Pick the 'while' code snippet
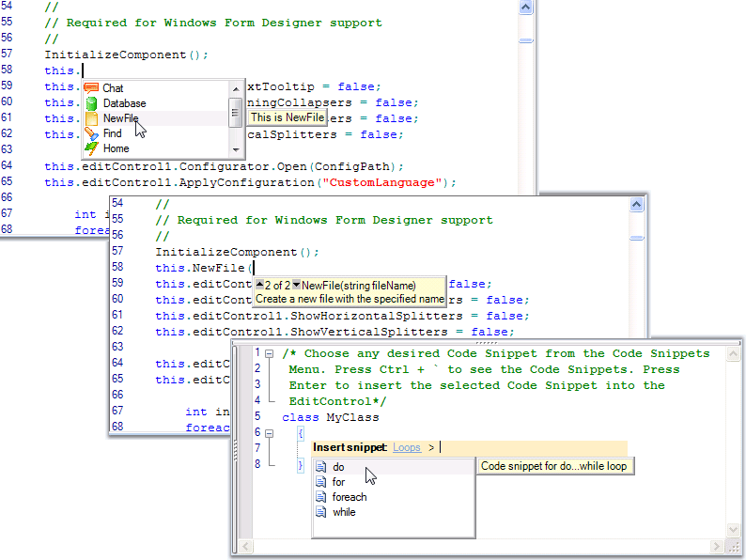 (x=394, y=512)
